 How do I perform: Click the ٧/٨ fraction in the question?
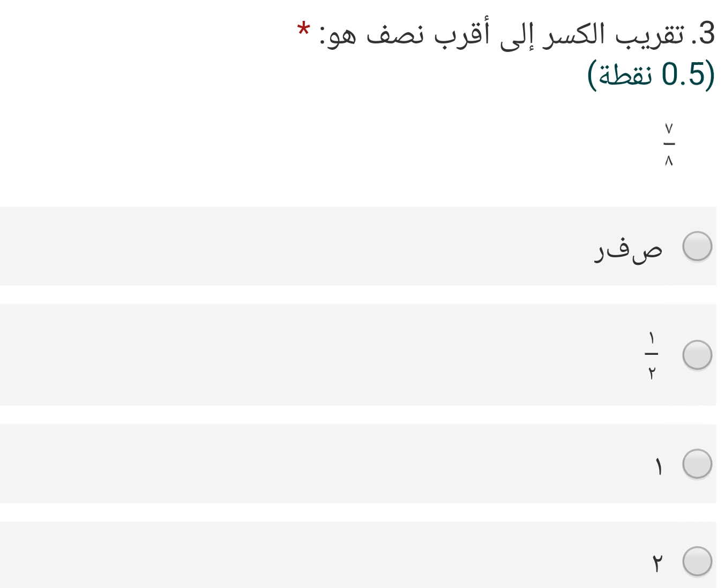point(669,144)
